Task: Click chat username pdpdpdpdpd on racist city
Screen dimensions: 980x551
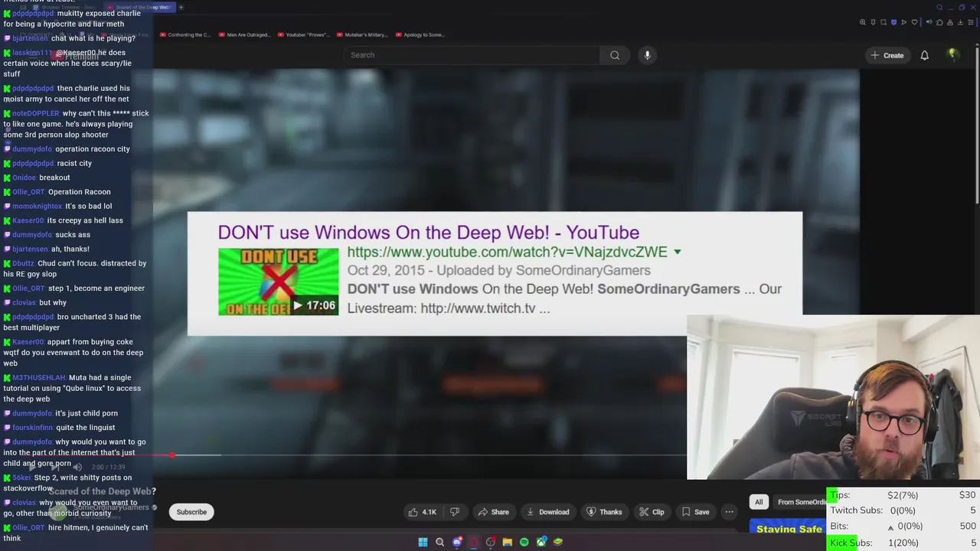Action: [33, 163]
